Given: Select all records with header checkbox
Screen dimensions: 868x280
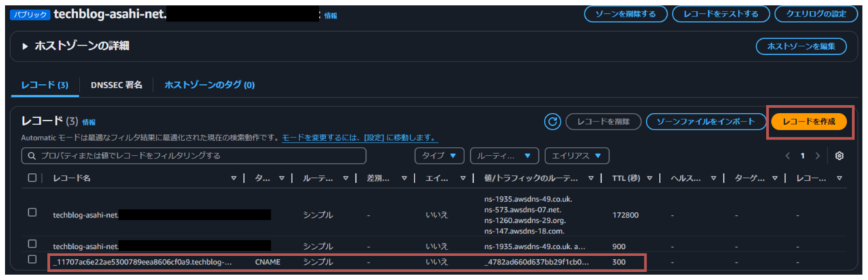Looking at the screenshot, I should [x=32, y=177].
